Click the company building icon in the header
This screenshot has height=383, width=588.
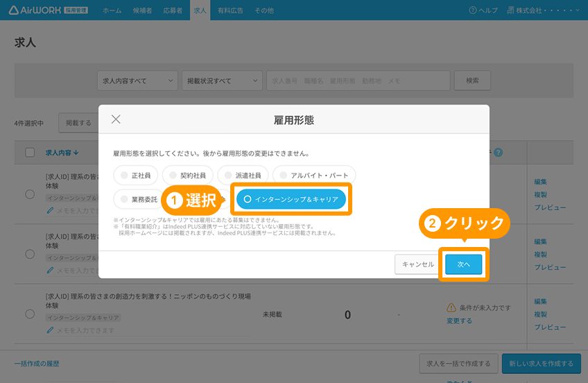pyautogui.click(x=510, y=10)
